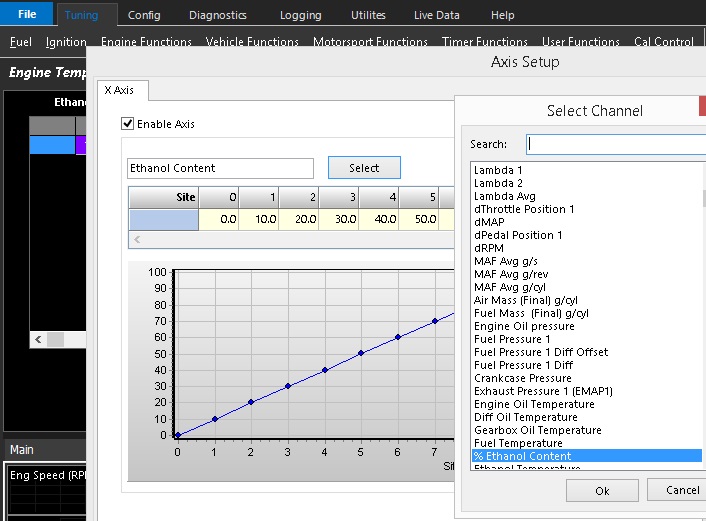The height and width of the screenshot is (521, 706).
Task: Open the Diagnostics tab
Action: 217,15
